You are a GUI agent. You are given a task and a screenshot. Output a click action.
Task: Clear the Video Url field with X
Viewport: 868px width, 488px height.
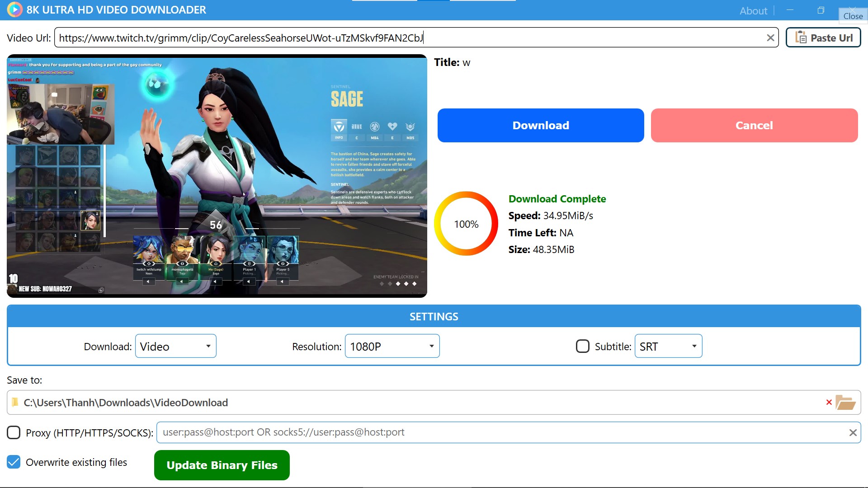pyautogui.click(x=770, y=38)
